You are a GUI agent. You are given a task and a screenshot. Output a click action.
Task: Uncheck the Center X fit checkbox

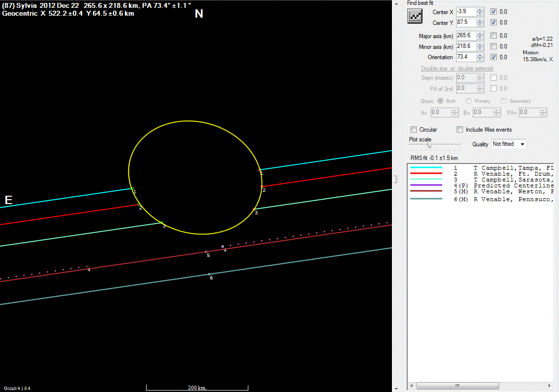coord(493,12)
